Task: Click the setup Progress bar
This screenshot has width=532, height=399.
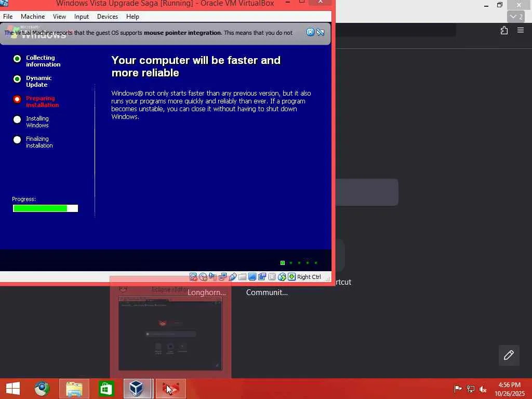Action: [x=46, y=208]
